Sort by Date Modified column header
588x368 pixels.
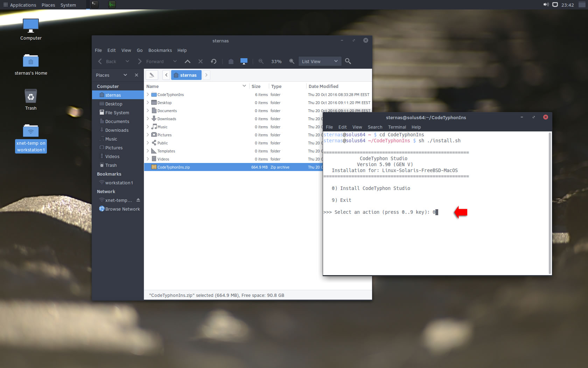click(x=338, y=86)
